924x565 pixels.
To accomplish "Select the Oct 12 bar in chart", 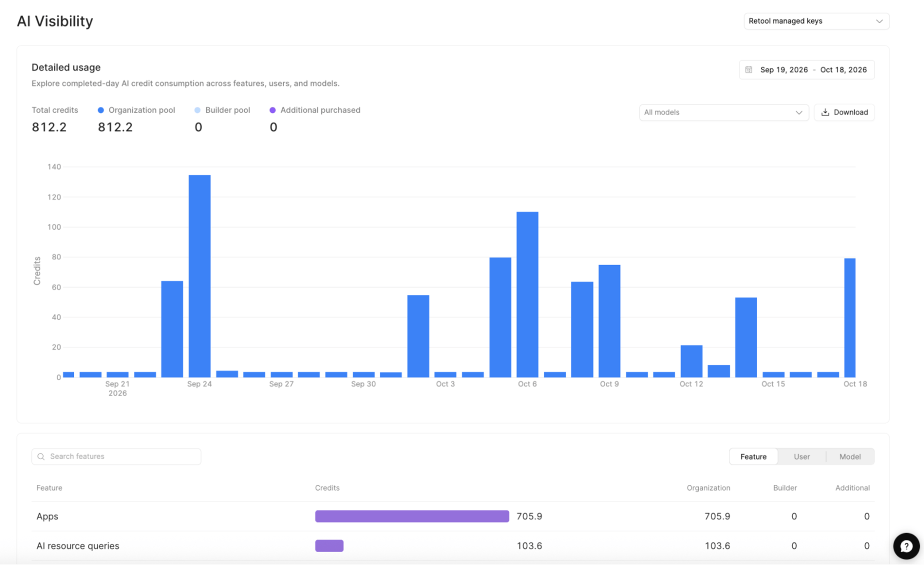I will coord(691,362).
